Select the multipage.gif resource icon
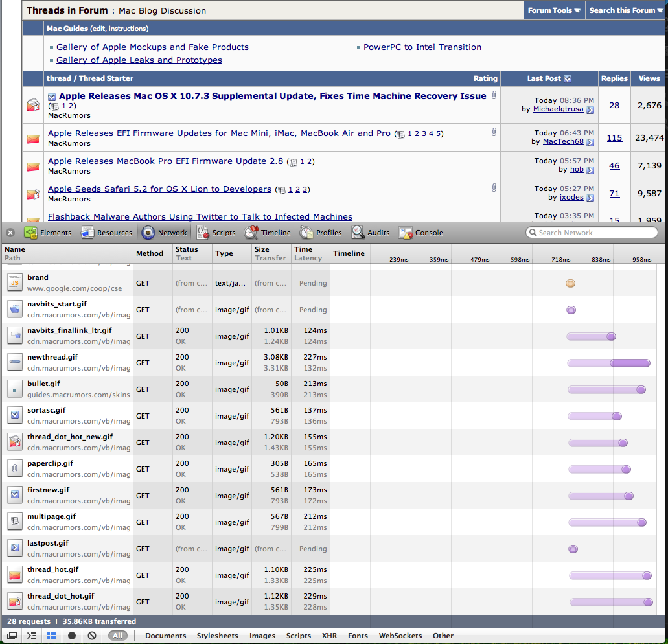The height and width of the screenshot is (644, 668). (x=15, y=522)
